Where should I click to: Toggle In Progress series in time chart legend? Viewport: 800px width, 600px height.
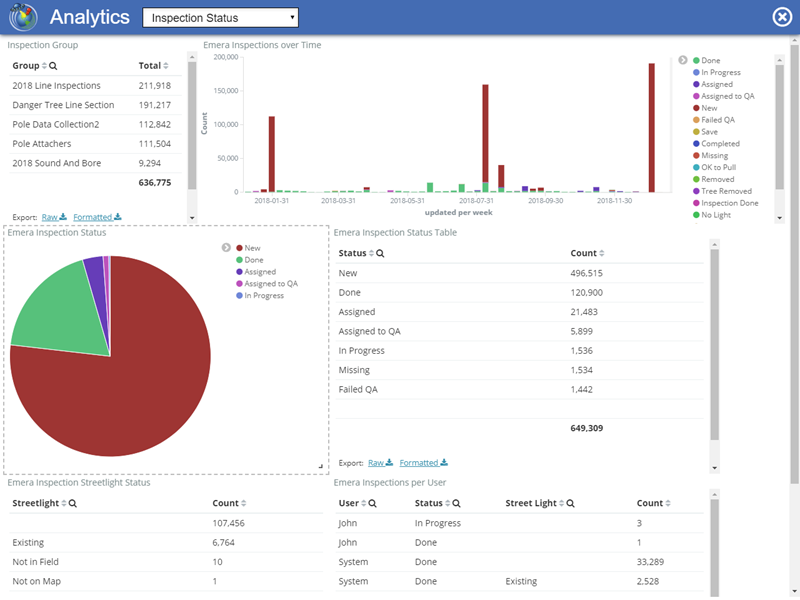point(716,72)
